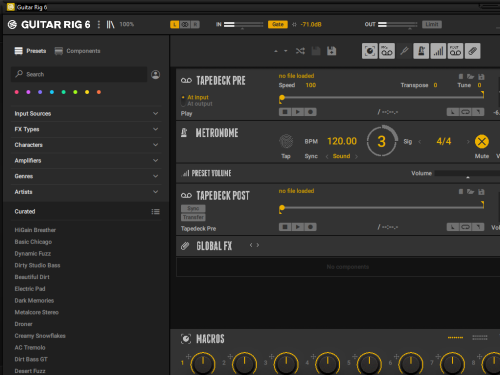Expand the Input Sources section
Screen dimensions: 500x375
(86, 114)
